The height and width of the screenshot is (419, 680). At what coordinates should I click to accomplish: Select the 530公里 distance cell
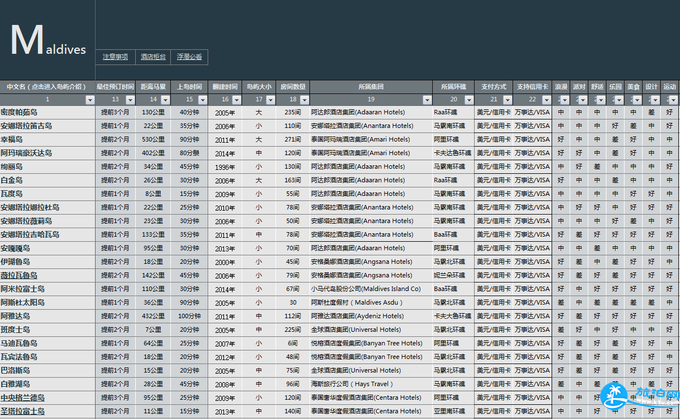coord(153,139)
